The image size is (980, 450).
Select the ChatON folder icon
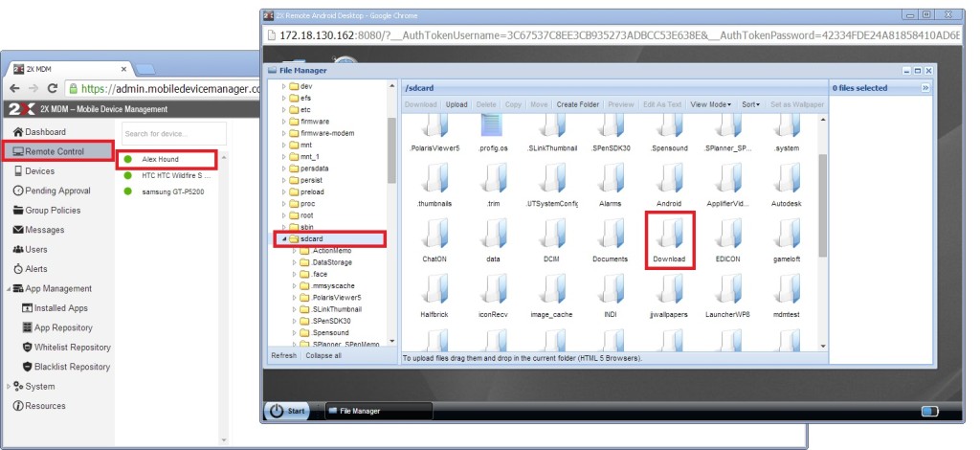tap(434, 240)
